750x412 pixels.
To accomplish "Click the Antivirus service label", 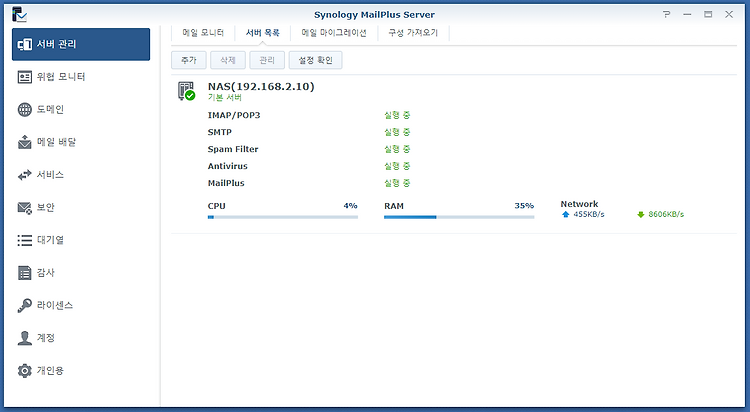I will (x=228, y=166).
